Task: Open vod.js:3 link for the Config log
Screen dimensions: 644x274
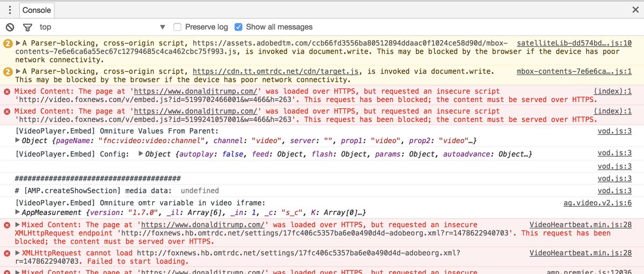Action: point(614,154)
